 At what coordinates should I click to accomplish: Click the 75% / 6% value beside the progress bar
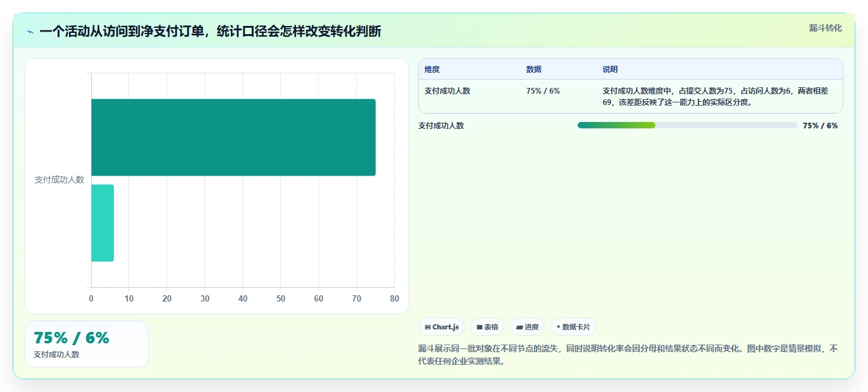820,126
